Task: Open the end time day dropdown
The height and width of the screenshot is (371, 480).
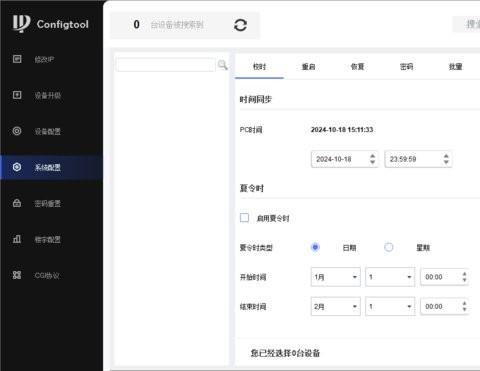Action: pos(390,306)
